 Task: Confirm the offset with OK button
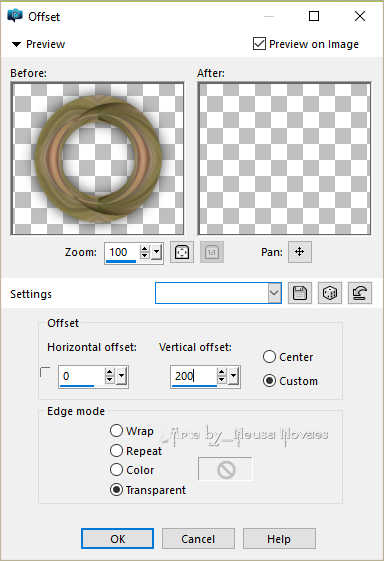117,539
